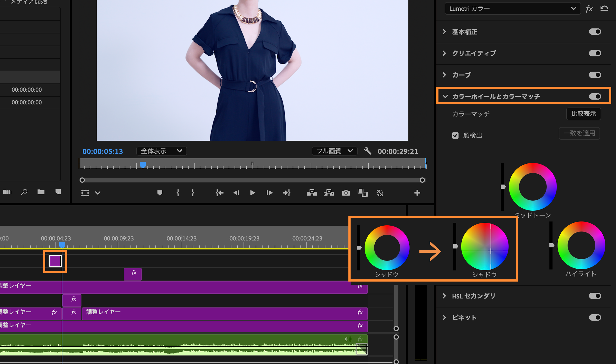Uncheck the 顔検出 checkbox

455,135
